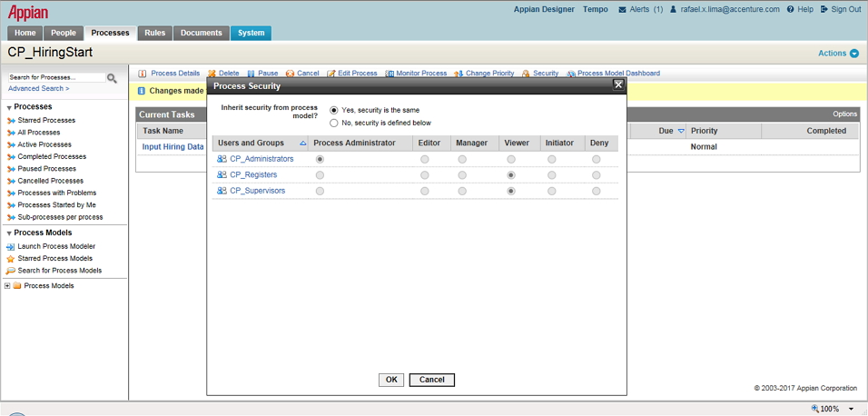Viewport: 868px width, 416px height.
Task: Open Sub-processes per process link
Action: (60, 217)
